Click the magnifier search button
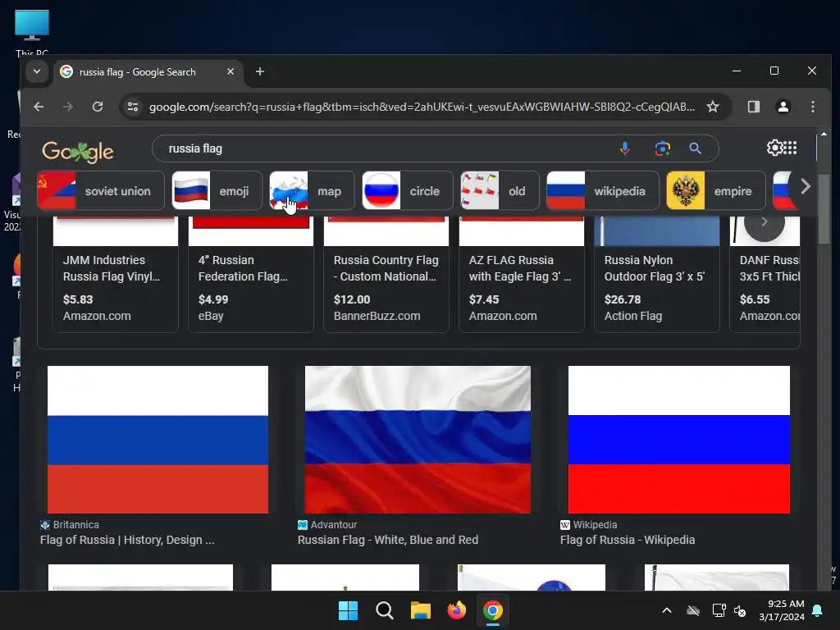 pos(696,148)
